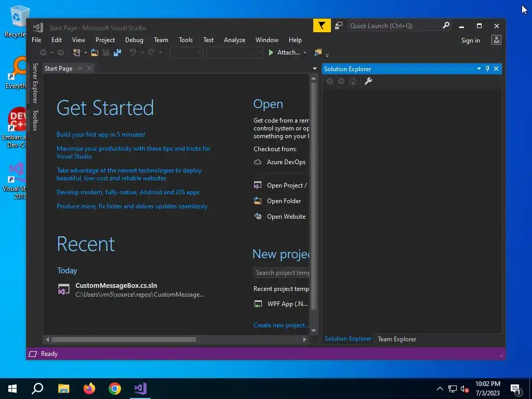This screenshot has height=399, width=532.
Task: Click the Find in Files toolbar icon
Action: pos(318,52)
